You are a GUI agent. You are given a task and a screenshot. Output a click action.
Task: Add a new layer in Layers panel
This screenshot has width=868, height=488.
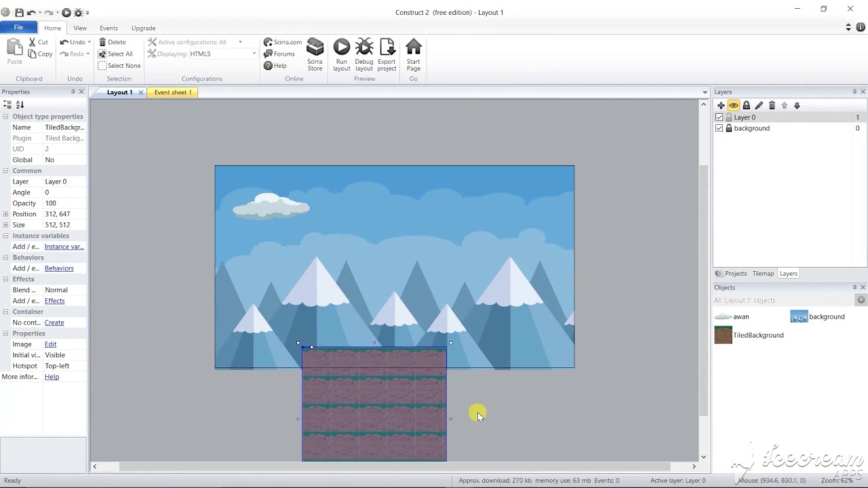pos(721,106)
